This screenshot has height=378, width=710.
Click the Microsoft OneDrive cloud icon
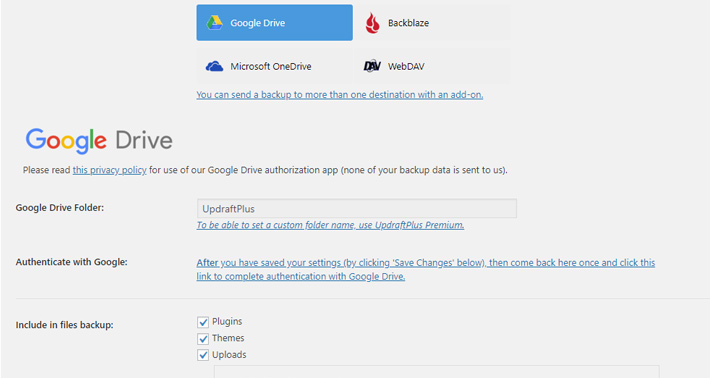[x=214, y=67]
